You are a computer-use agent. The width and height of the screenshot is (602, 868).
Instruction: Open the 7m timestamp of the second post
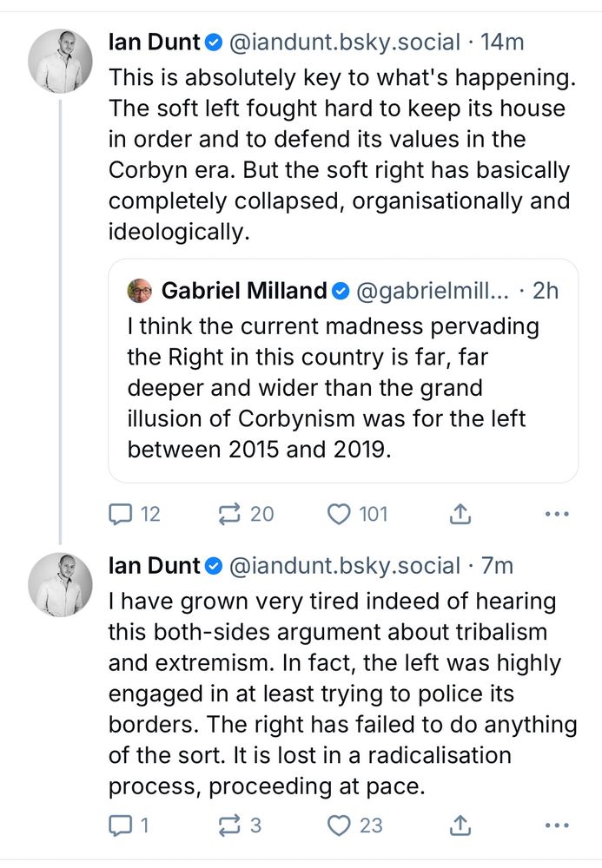coord(497,566)
